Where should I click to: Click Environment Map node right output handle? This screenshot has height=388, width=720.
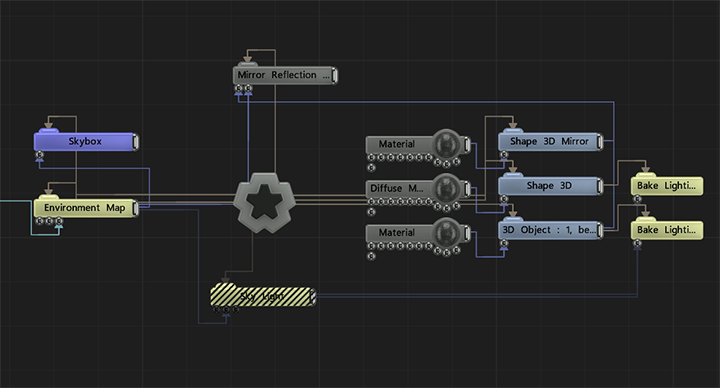135,208
